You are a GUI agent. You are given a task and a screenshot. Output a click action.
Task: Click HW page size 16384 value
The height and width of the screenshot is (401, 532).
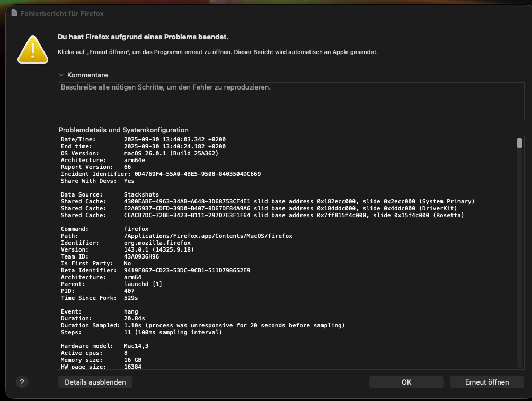[x=132, y=367]
